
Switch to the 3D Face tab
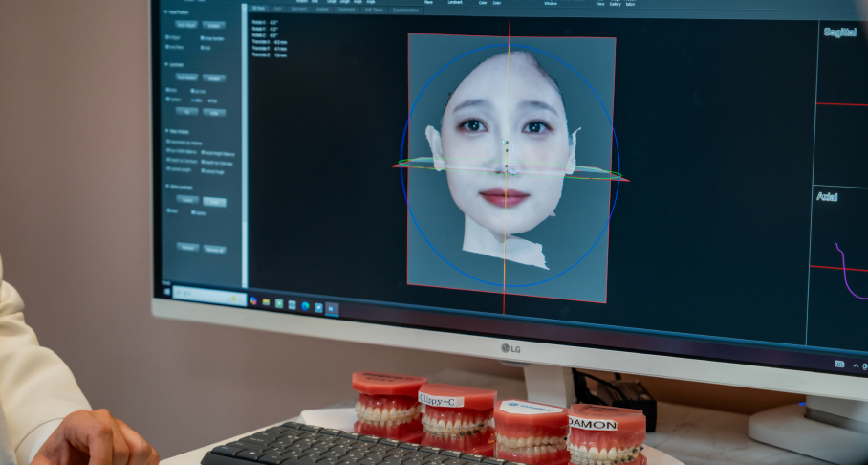(x=258, y=8)
